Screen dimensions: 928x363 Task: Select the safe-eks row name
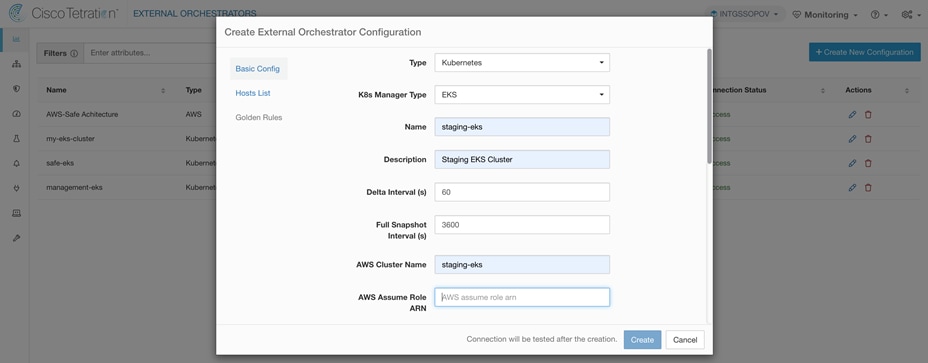pyautogui.click(x=60, y=163)
